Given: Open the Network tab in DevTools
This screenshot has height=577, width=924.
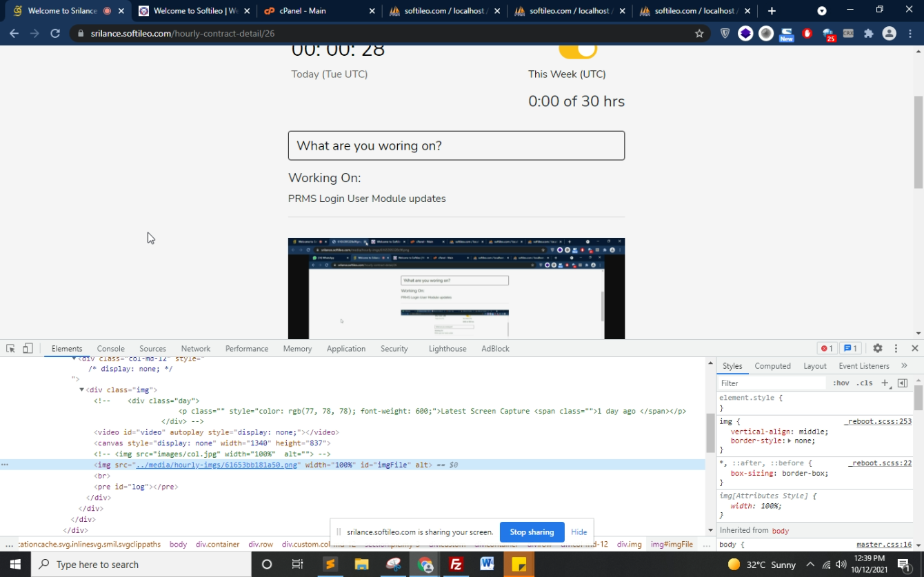Looking at the screenshot, I should tap(196, 349).
